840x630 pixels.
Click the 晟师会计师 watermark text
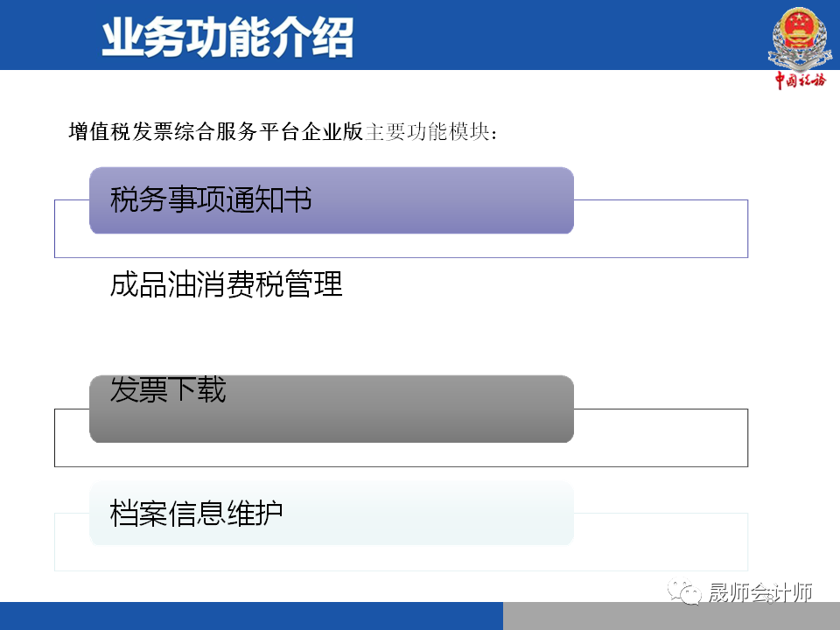pyautogui.click(x=760, y=592)
